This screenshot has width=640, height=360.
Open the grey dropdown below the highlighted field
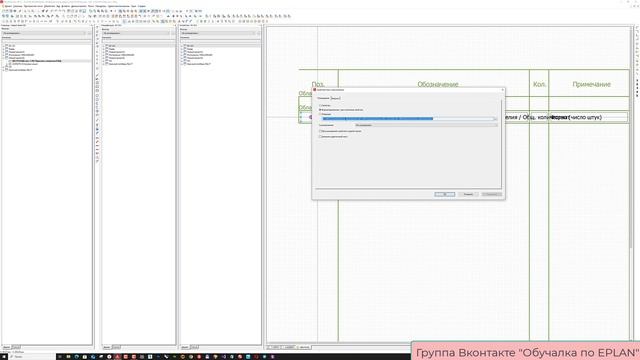tap(426, 125)
